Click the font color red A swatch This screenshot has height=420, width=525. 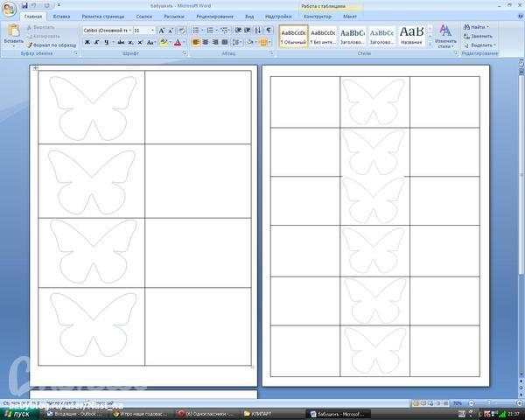pos(178,42)
